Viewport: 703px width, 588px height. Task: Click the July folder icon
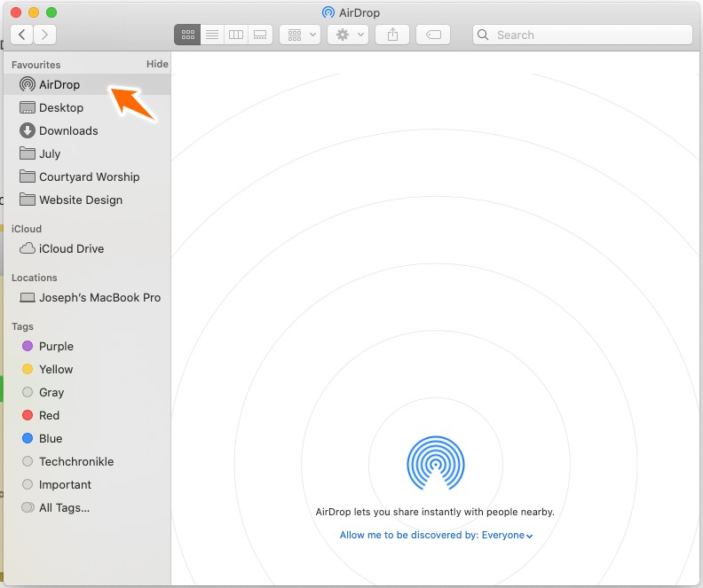[28, 153]
